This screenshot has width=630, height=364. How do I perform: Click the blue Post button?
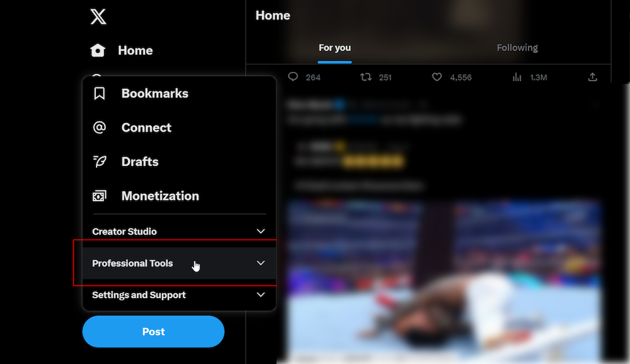153,331
